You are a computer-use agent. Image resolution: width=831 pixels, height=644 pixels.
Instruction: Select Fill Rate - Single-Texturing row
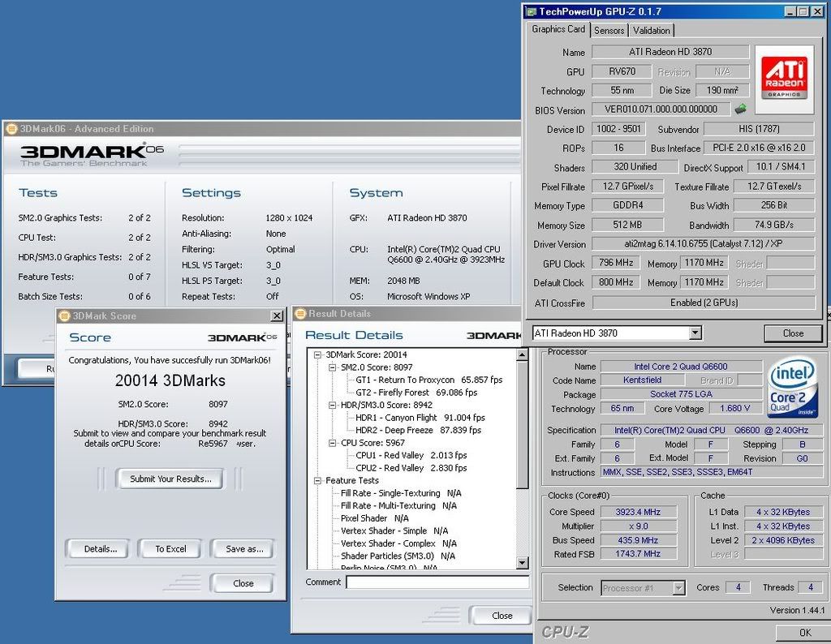401,493
